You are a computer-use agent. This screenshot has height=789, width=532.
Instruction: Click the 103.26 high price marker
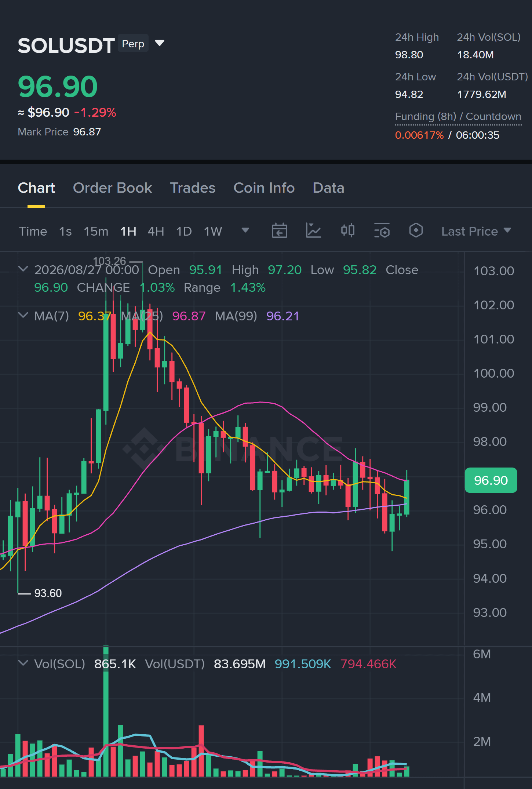(x=109, y=261)
